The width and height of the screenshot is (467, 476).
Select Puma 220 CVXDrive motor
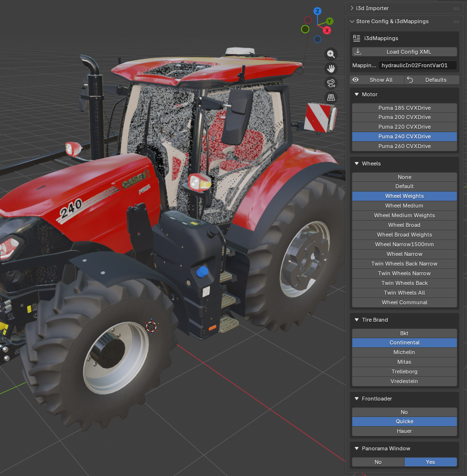405,127
